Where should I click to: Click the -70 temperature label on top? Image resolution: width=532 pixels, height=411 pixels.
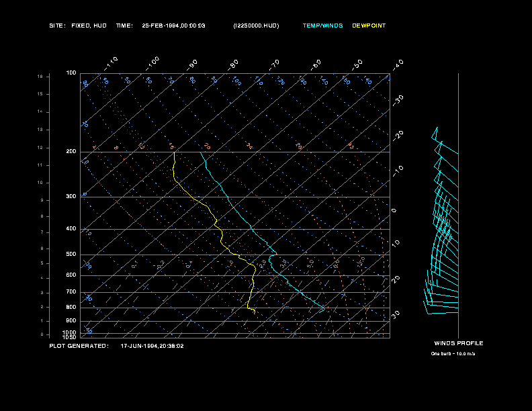275,64
